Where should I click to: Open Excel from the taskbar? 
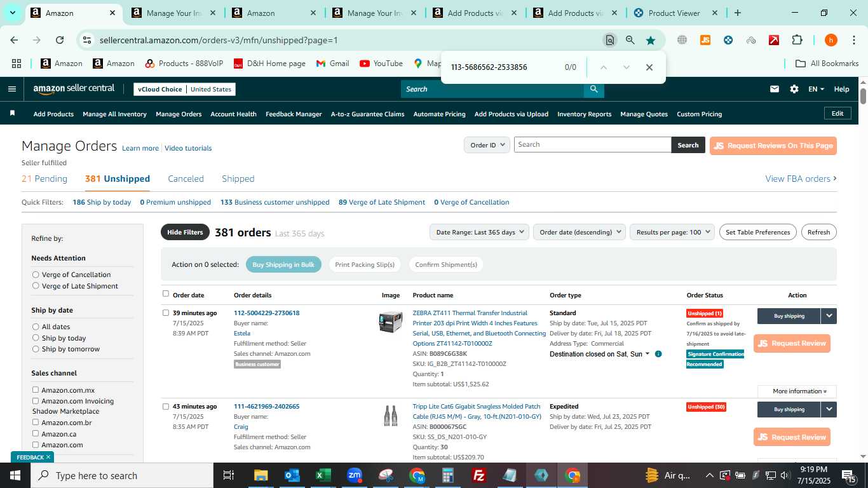(323, 475)
